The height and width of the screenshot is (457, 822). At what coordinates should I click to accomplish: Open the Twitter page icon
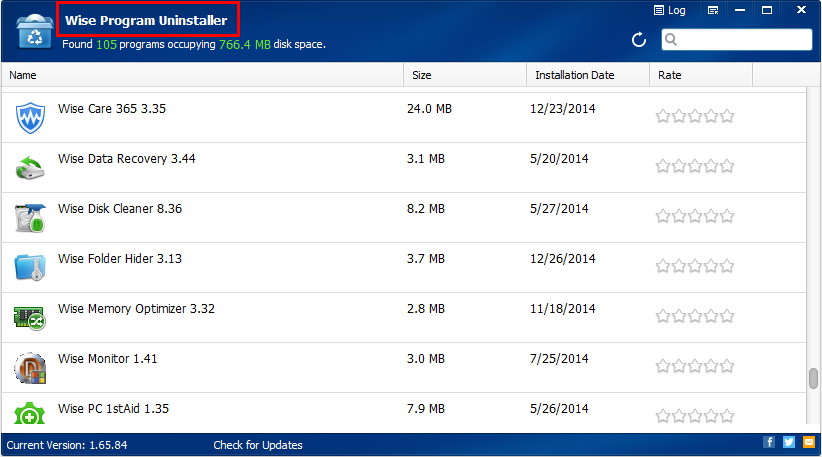tap(789, 442)
